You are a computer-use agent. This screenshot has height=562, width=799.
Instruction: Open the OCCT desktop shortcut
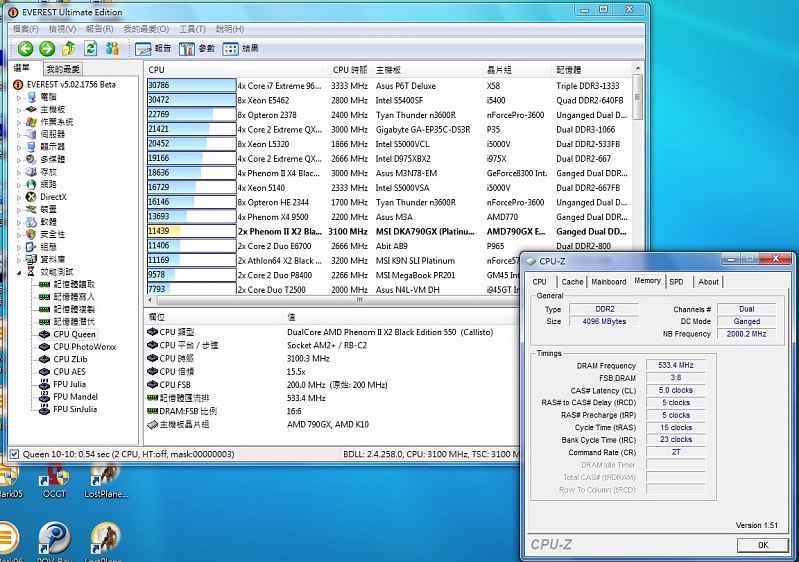[54, 480]
